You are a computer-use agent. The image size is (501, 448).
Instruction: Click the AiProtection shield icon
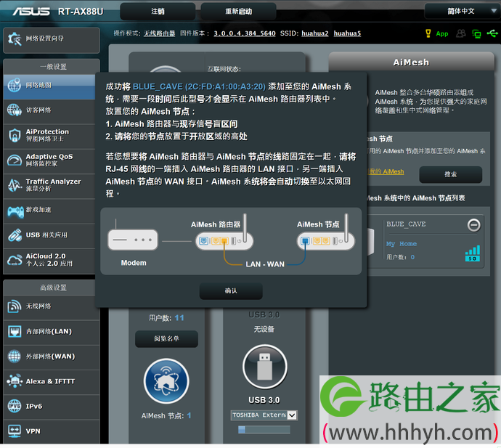[15, 135]
